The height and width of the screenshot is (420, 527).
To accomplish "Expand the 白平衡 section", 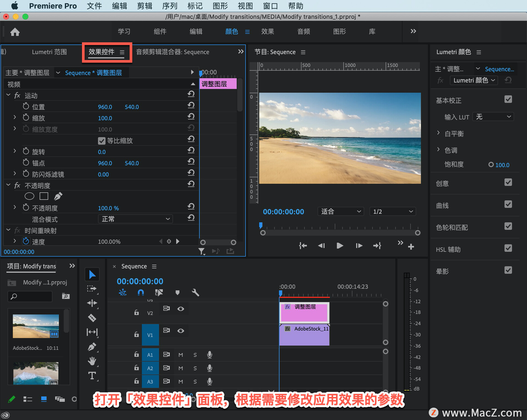I will pyautogui.click(x=438, y=133).
